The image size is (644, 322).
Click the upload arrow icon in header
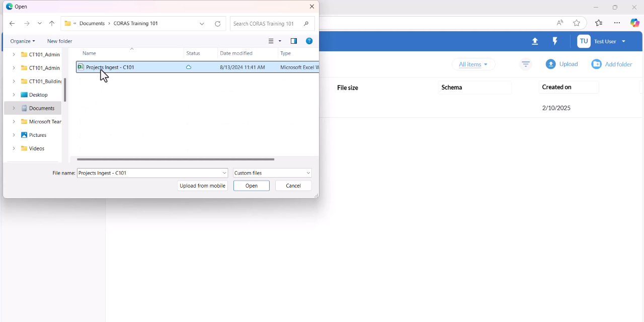pos(535,41)
